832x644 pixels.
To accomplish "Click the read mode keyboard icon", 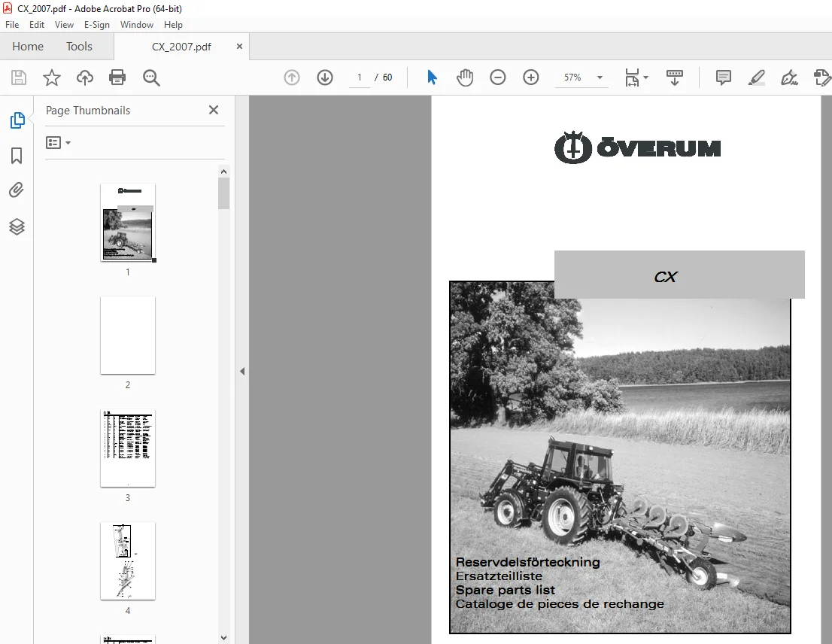I will (x=675, y=77).
